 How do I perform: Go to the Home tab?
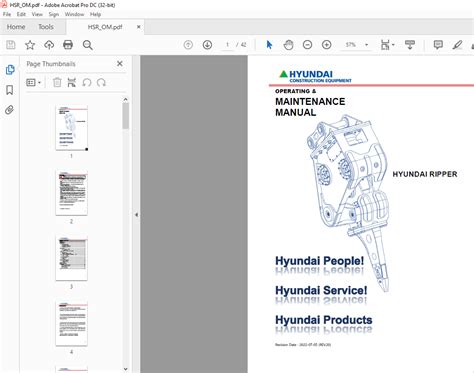(x=16, y=27)
